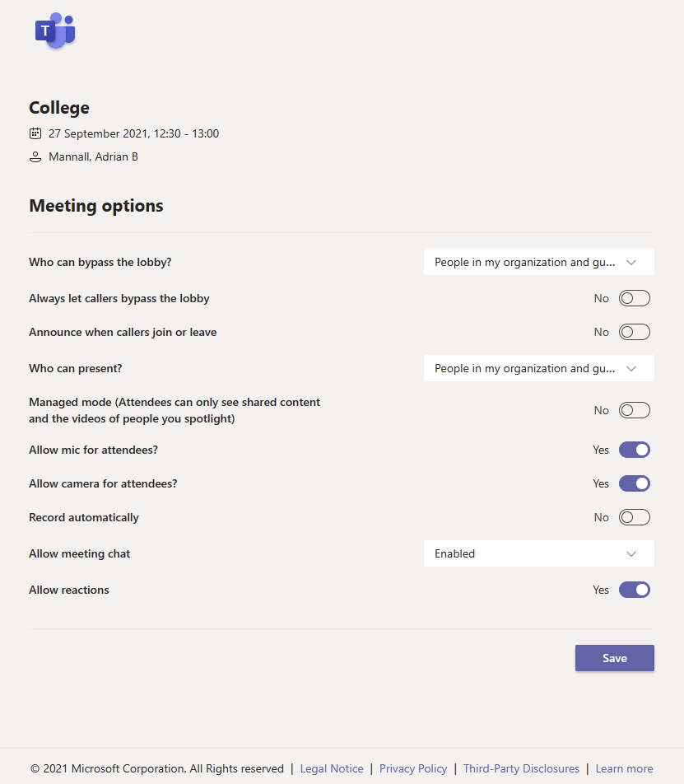Screen dimensions: 684x784
Task: Click the College meeting title
Action: [x=59, y=108]
